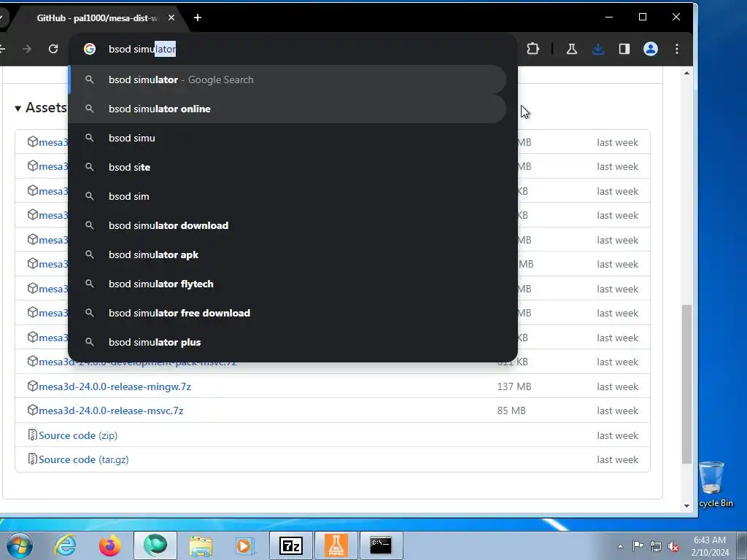The image size is (747, 560).
Task: Click package icon beside release-msvc.7z
Action: 32,411
